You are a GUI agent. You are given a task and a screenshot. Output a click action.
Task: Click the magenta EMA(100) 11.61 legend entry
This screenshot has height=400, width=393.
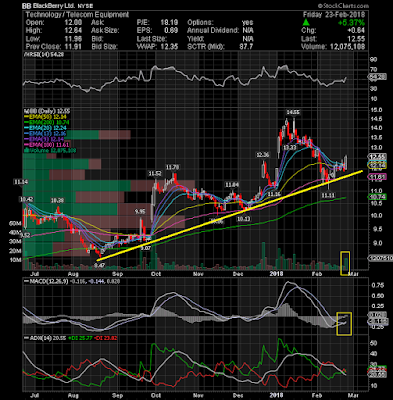(47, 145)
